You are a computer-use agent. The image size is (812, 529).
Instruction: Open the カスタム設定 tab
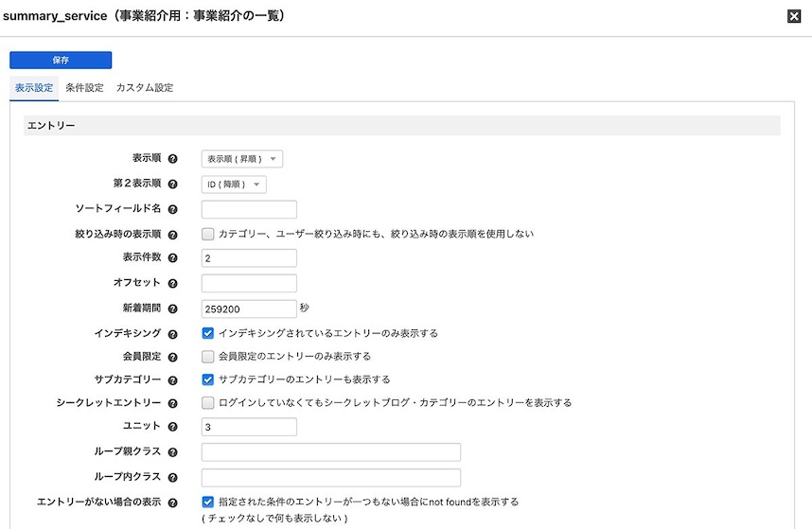[x=144, y=88]
